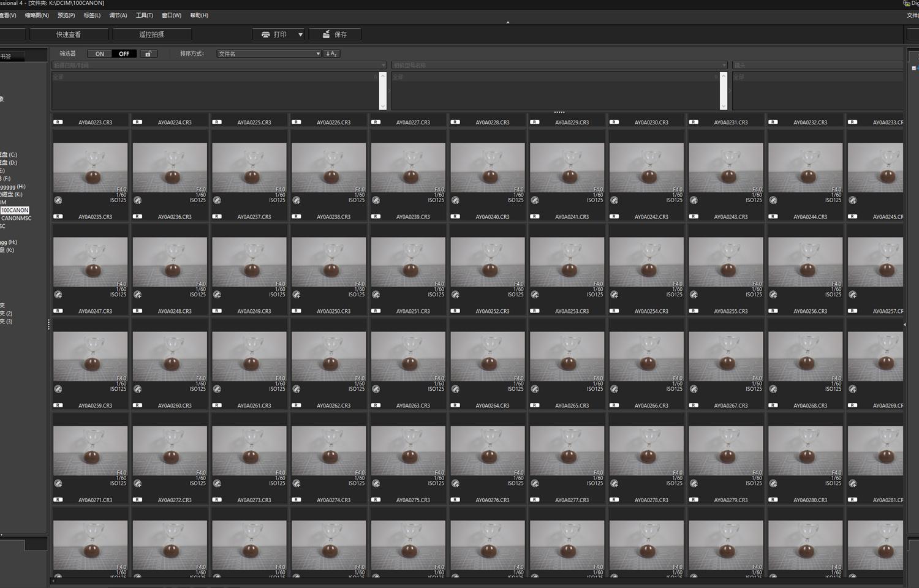
Task: Open the 打印 button dropdown arrow
Action: click(300, 35)
